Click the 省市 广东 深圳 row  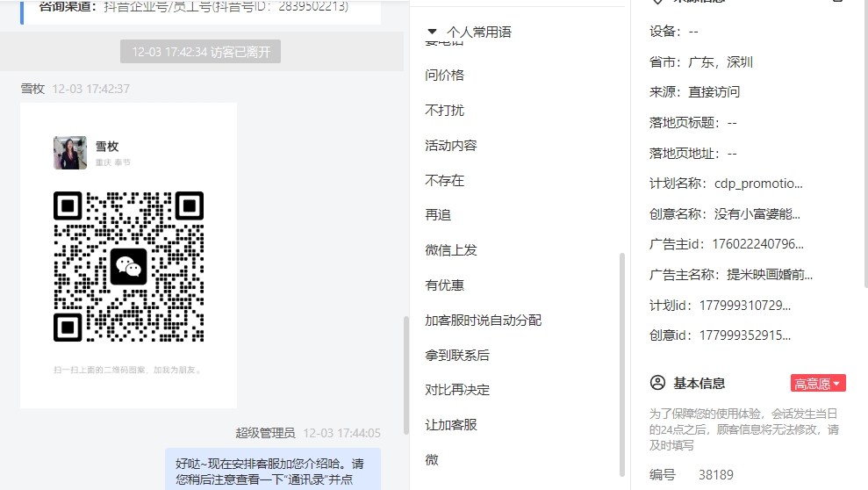coord(701,62)
